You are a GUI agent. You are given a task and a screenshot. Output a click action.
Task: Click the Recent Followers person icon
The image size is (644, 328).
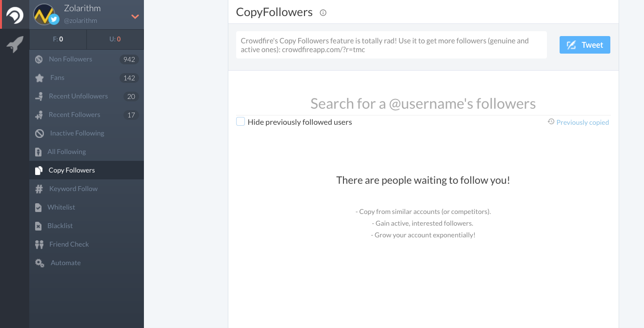(39, 115)
